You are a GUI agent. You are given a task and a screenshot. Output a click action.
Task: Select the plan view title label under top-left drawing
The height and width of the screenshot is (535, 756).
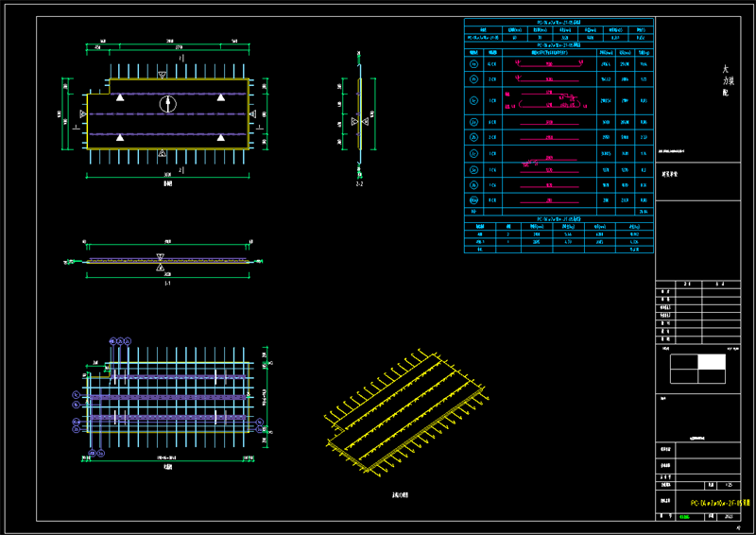pyautogui.click(x=168, y=183)
